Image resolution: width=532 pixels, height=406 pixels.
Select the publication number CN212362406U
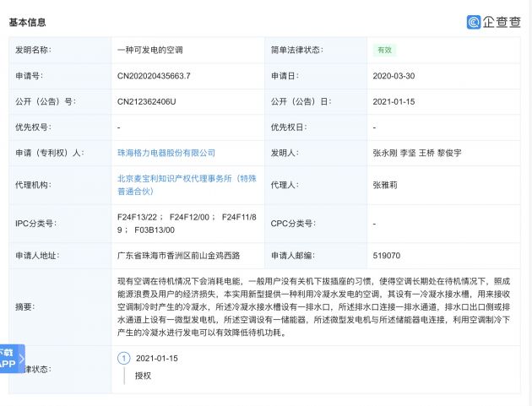(x=147, y=102)
